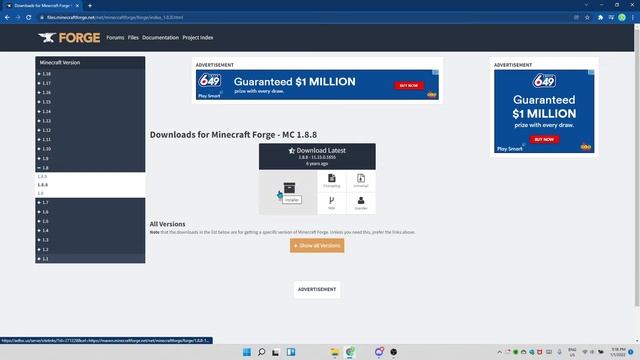Go back using browser back arrow
Screen dimensions: 640x360
(7, 18)
